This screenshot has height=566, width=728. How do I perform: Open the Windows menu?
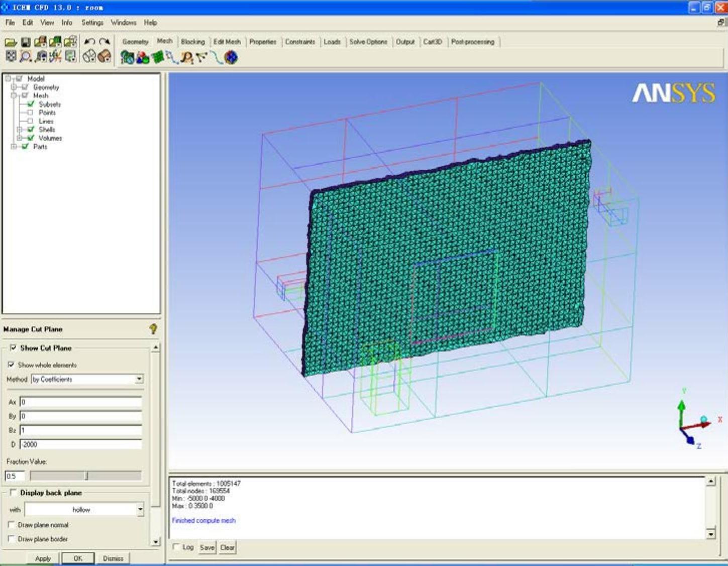point(124,23)
